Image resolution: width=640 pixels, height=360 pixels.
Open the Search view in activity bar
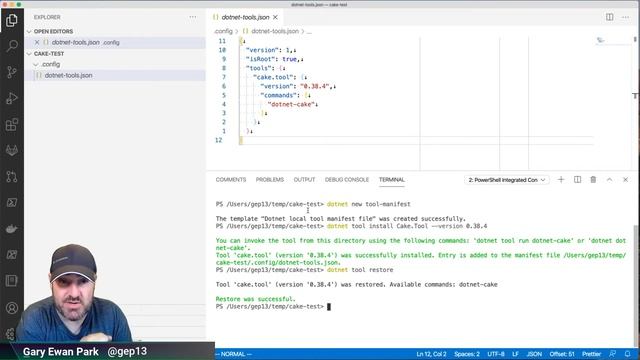tap(12, 46)
